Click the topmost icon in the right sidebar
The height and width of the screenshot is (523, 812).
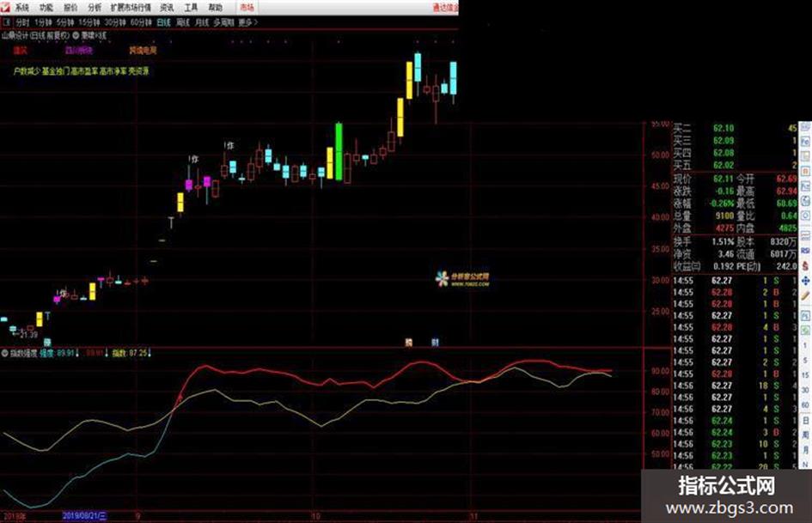pos(805,127)
